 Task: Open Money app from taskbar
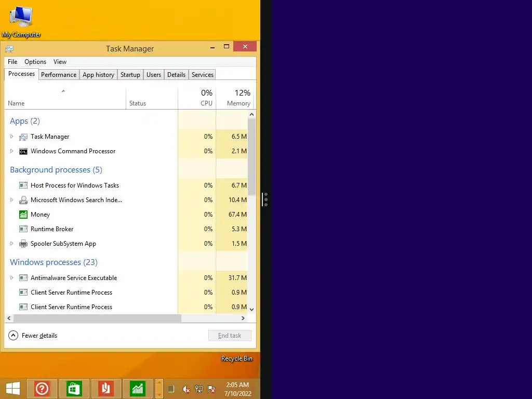click(138, 389)
